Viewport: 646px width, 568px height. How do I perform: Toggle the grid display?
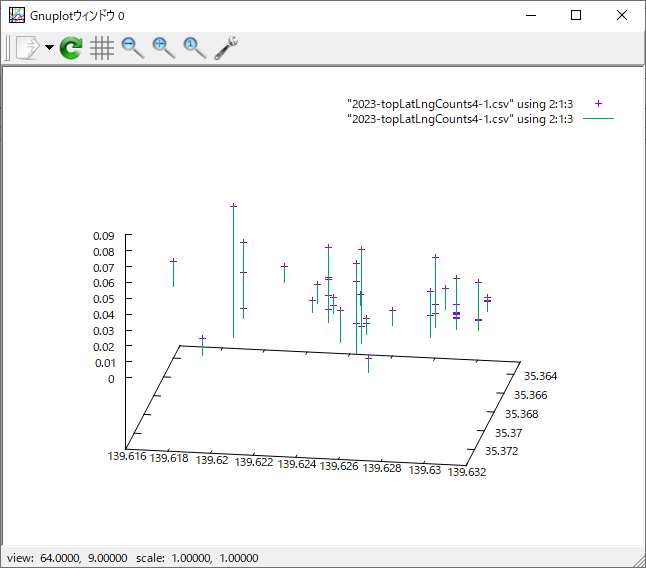pos(101,48)
